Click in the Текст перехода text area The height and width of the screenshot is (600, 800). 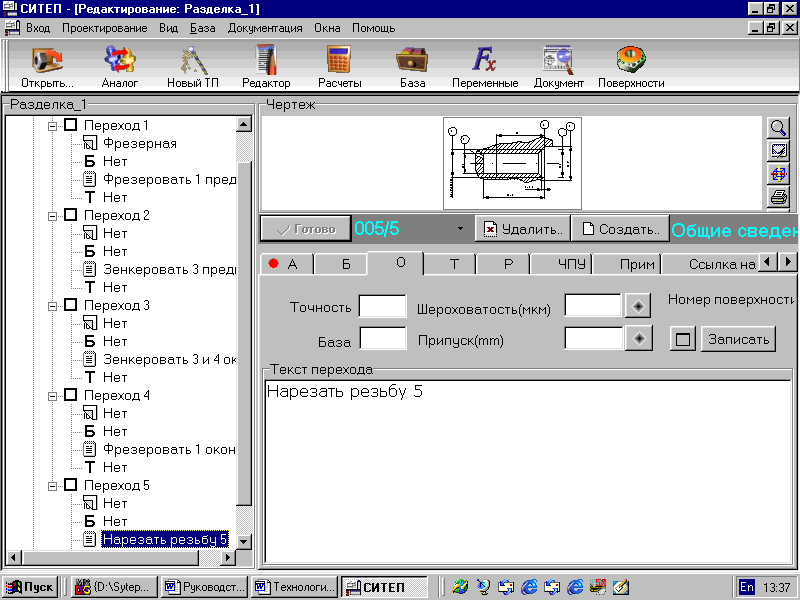pyautogui.click(x=528, y=472)
